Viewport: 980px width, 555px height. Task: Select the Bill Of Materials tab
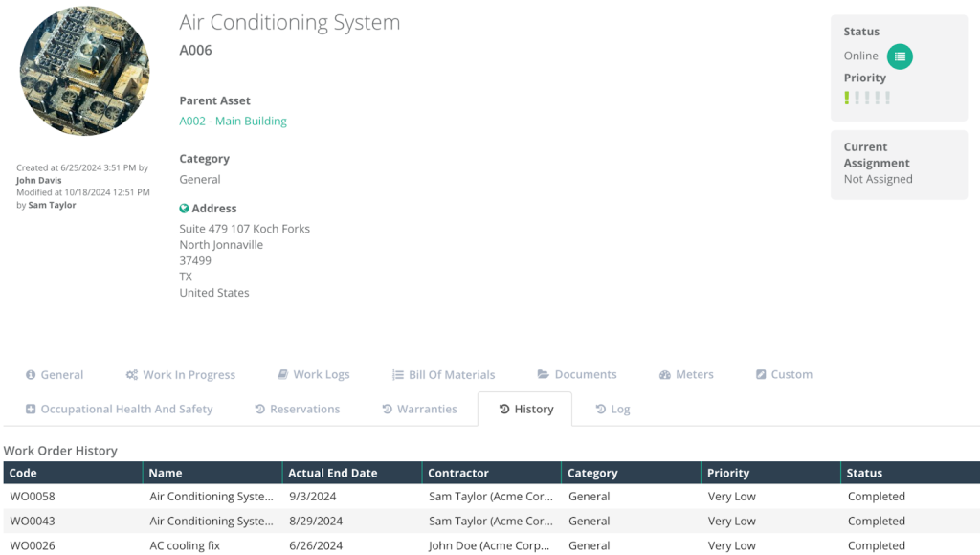click(443, 375)
